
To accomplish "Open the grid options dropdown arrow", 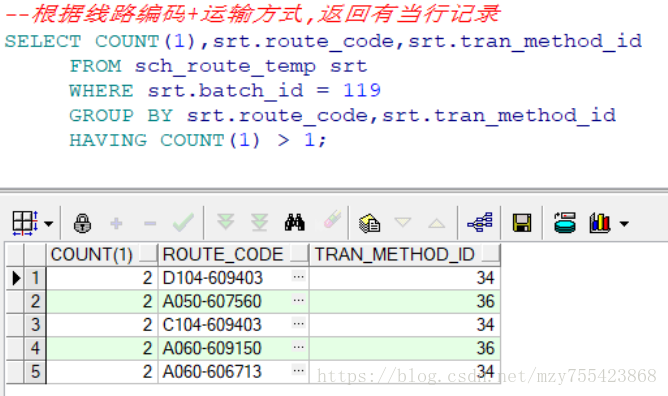I will (x=49, y=224).
